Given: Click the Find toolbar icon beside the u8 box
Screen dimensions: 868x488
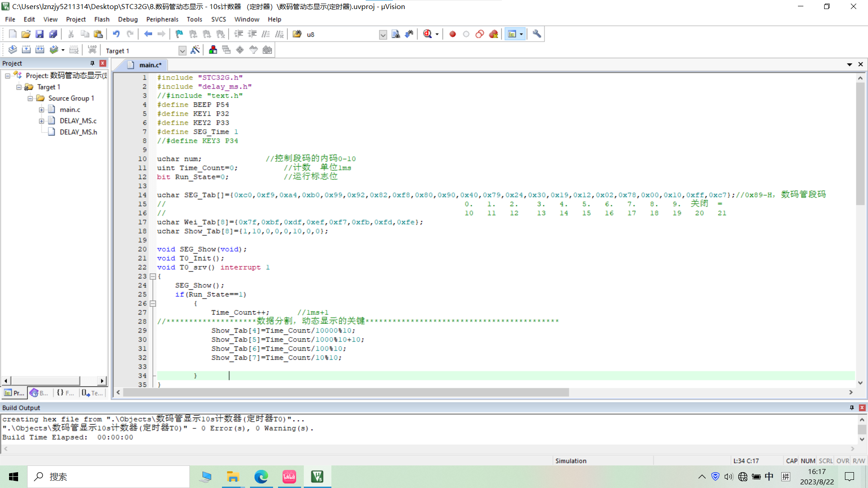Looking at the screenshot, I should [x=396, y=34].
